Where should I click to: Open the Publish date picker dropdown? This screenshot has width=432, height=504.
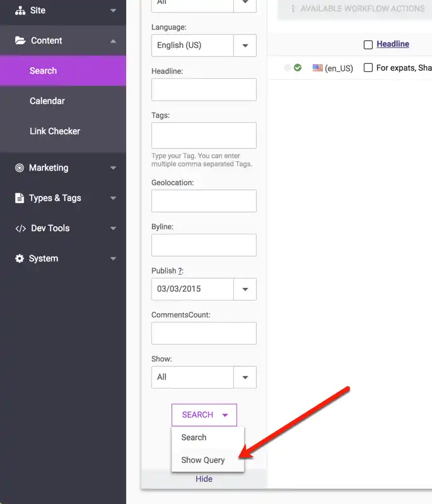[245, 290]
